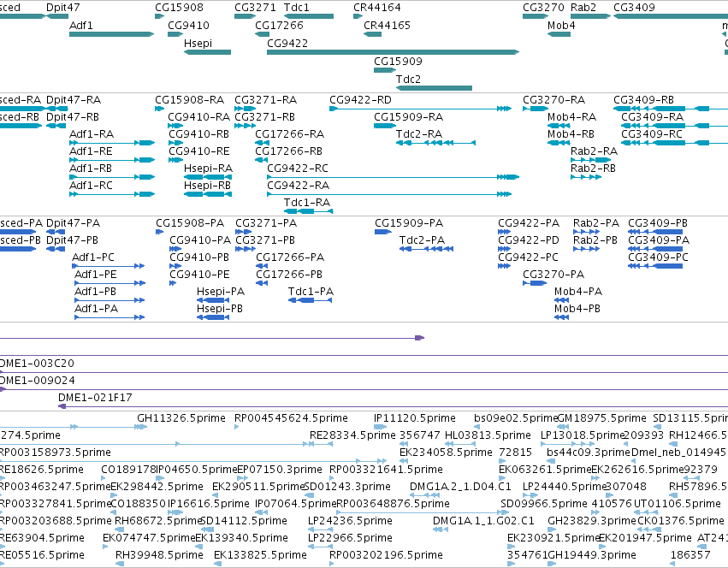Click EST RP004545624.5prime
The image size is (728, 568).
pyautogui.click(x=291, y=418)
